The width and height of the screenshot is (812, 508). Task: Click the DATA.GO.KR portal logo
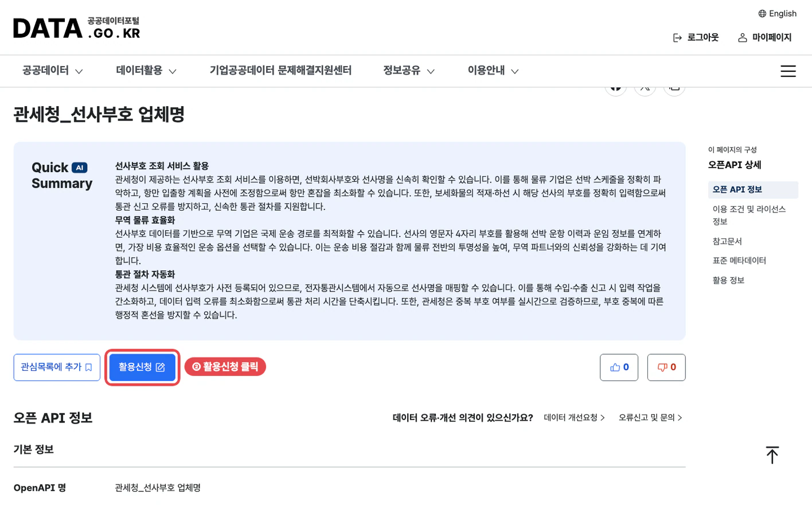(x=77, y=28)
